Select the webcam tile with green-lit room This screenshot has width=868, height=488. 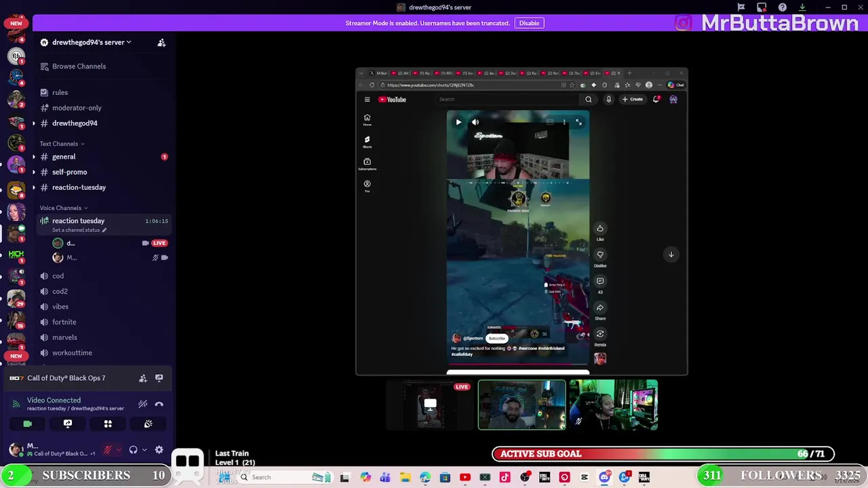pos(614,405)
